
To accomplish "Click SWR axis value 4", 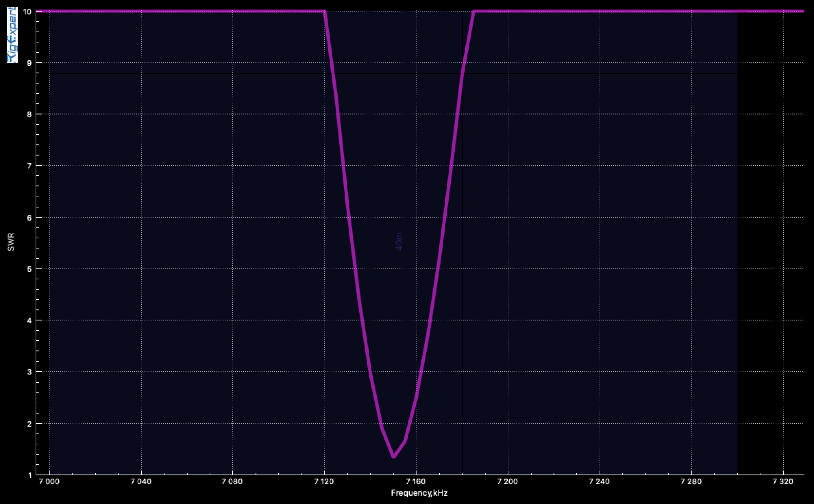I will (29, 320).
